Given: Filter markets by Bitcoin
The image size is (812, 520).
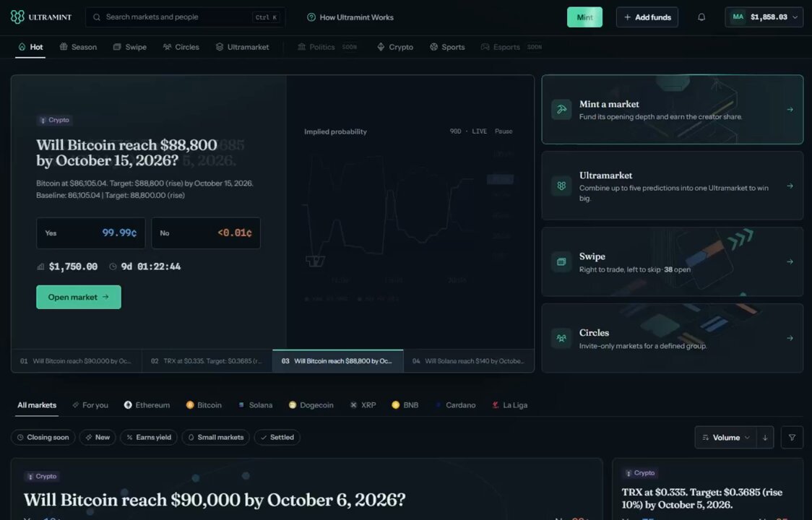Looking at the screenshot, I should pyautogui.click(x=204, y=405).
